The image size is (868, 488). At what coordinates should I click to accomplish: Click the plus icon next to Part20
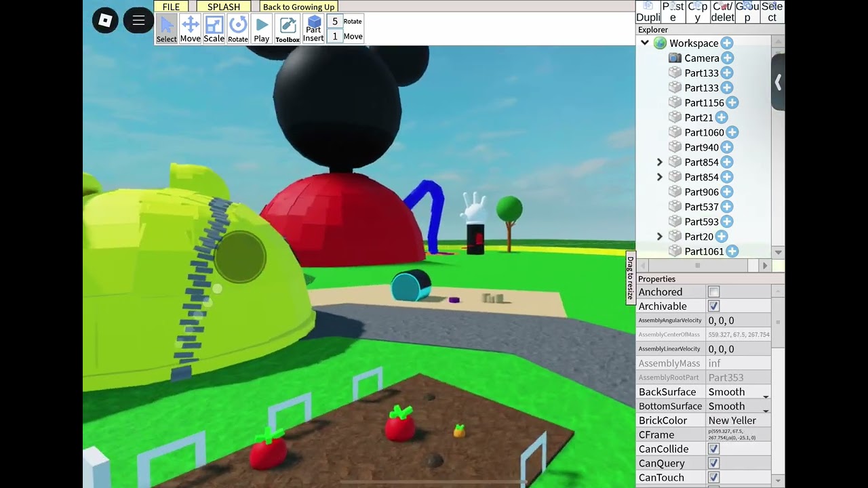click(722, 237)
